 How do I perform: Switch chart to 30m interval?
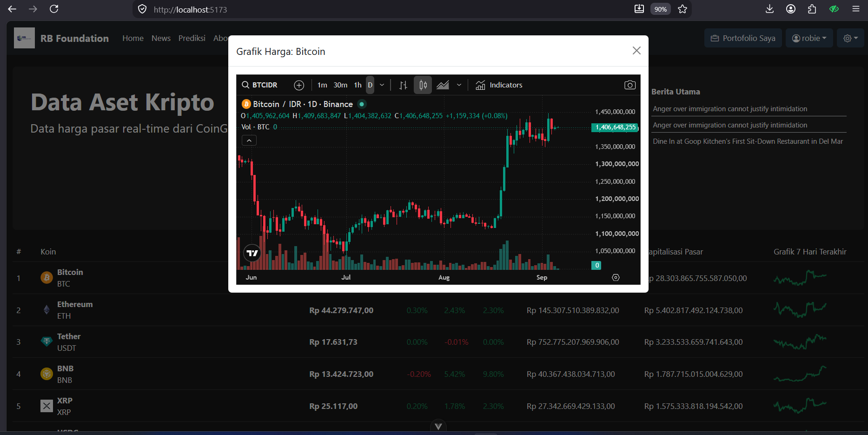340,85
